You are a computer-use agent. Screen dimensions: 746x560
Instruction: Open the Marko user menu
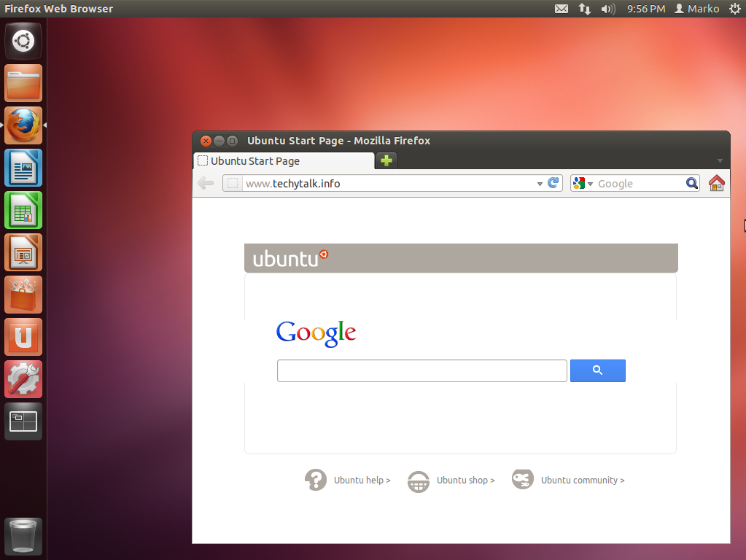pos(696,9)
